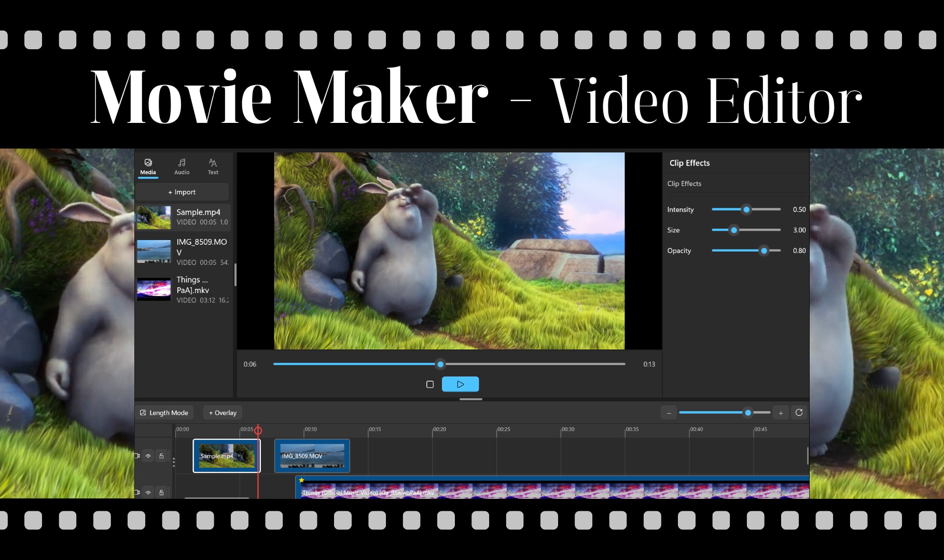Click the + Import button
944x560 pixels.
pos(182,192)
